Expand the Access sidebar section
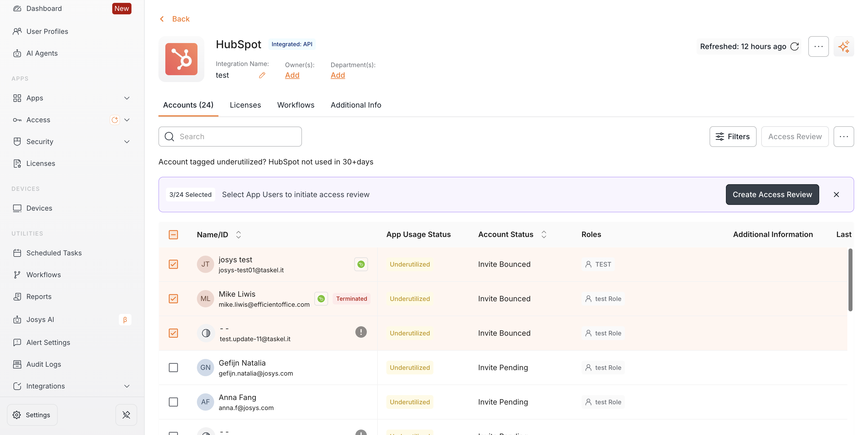 (x=127, y=120)
